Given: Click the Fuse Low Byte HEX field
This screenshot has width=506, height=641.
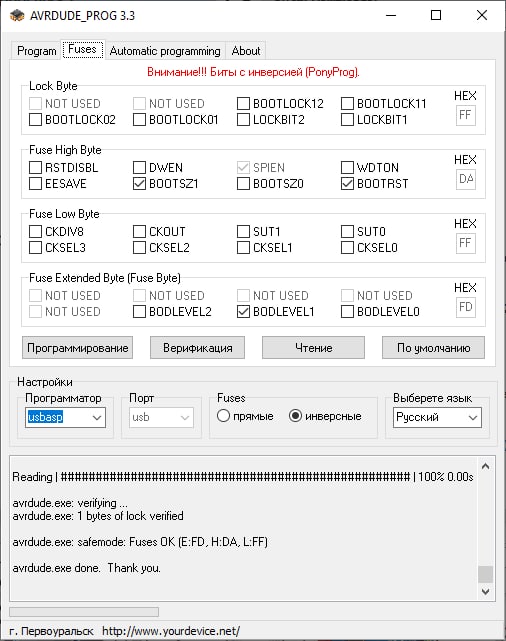Looking at the screenshot, I should click(x=466, y=243).
